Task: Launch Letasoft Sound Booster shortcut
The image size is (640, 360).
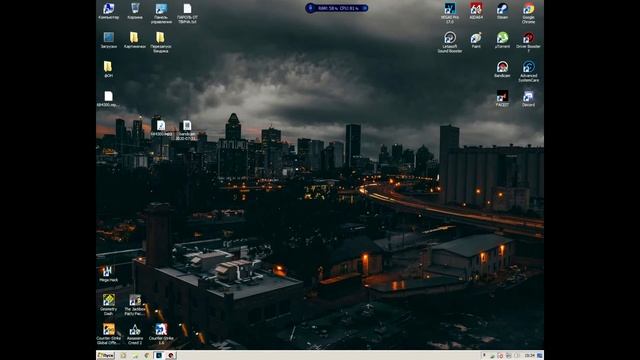Action: (x=450, y=42)
